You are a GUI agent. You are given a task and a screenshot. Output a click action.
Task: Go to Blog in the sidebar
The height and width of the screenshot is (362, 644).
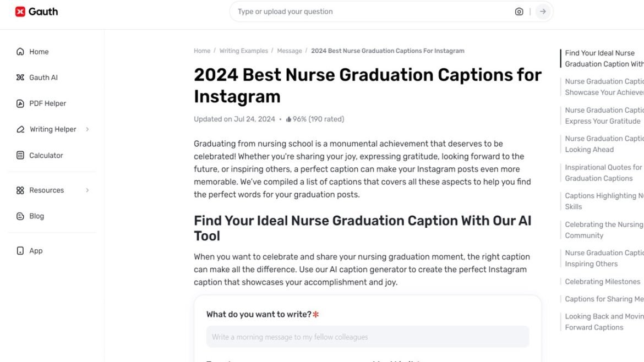click(x=36, y=216)
